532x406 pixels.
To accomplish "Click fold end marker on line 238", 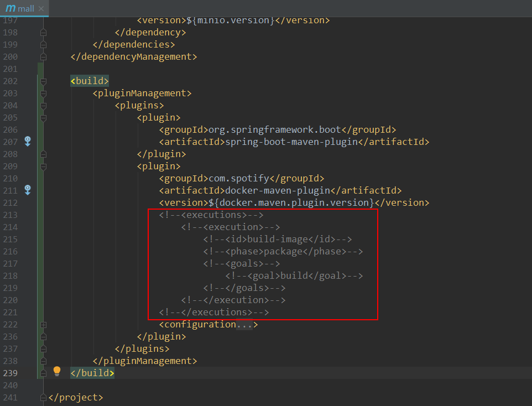I will tap(44, 361).
